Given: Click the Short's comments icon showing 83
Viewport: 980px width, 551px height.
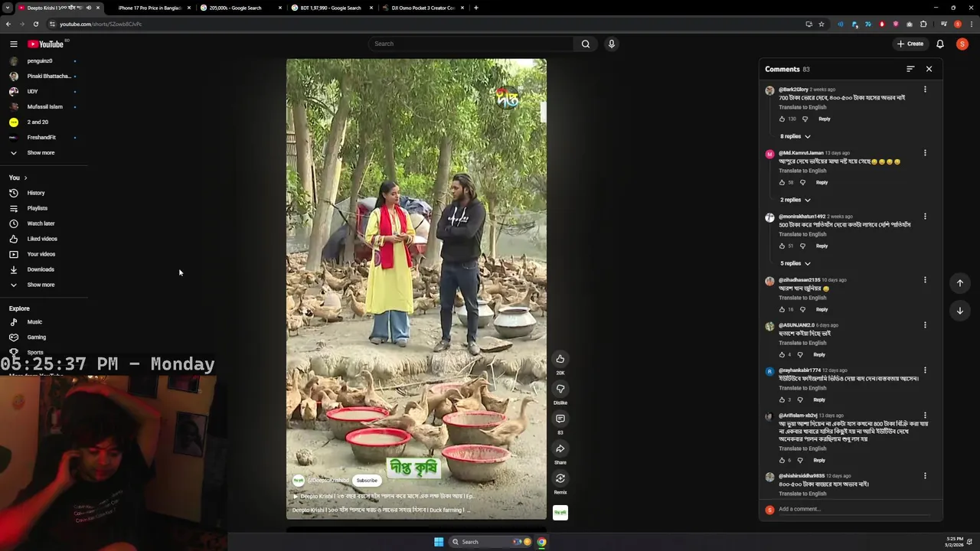Looking at the screenshot, I should click(x=560, y=419).
